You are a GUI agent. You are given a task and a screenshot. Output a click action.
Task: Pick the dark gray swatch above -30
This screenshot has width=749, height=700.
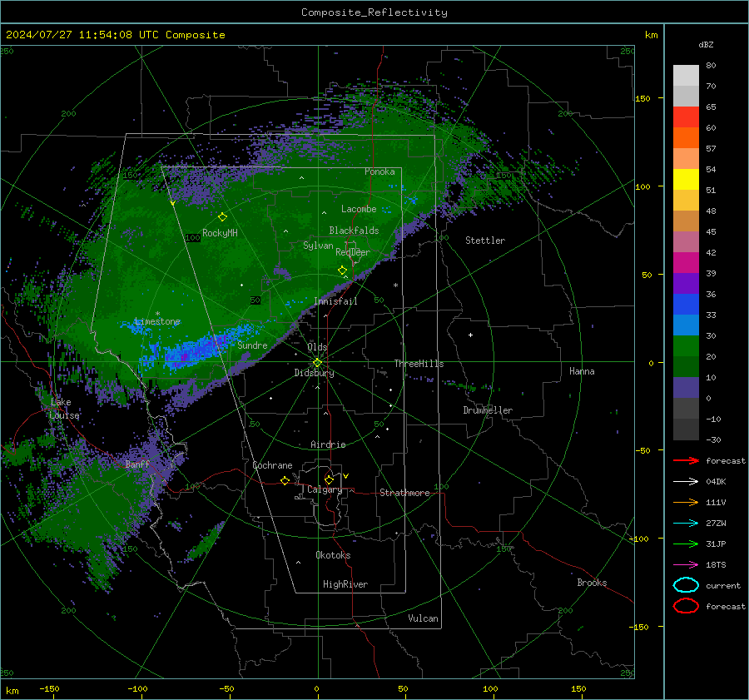tap(686, 429)
